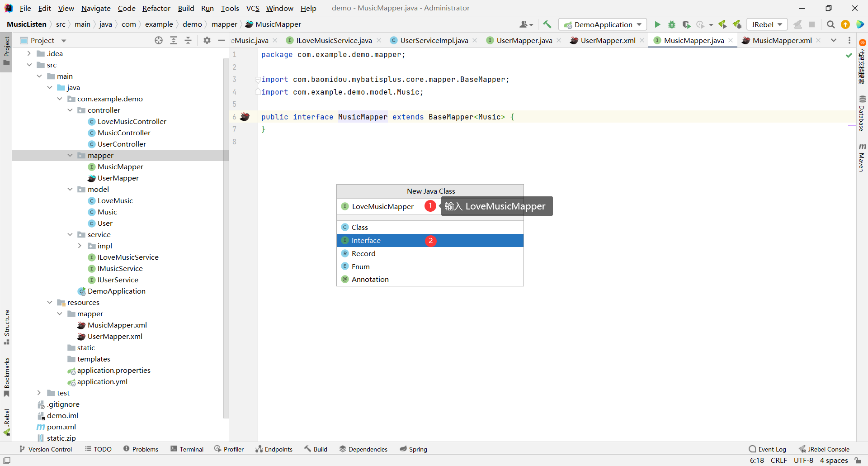The height and width of the screenshot is (466, 868).
Task: Open the Refactor menu
Action: pyautogui.click(x=156, y=8)
